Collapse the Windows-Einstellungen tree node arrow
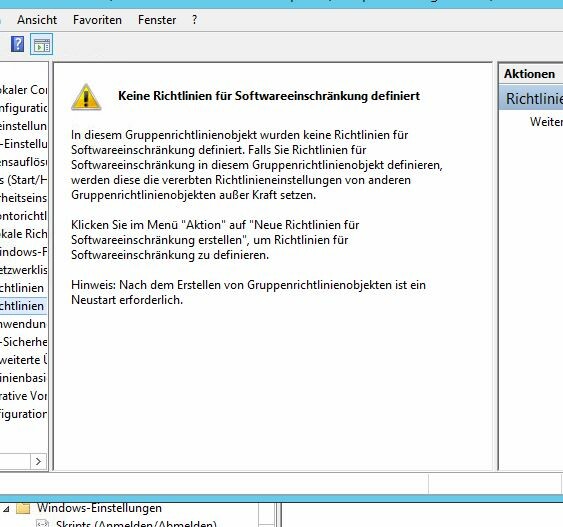 pos(6,509)
